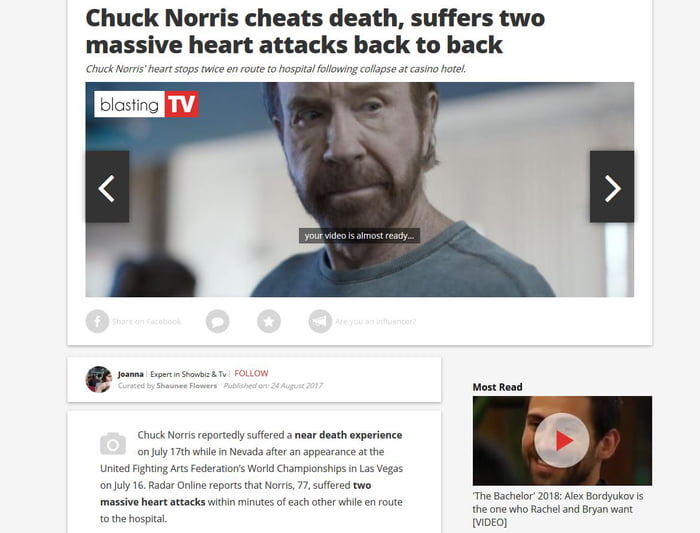This screenshot has width=700, height=533.
Task: Click author Joanna's avatar picture
Action: 99,379
